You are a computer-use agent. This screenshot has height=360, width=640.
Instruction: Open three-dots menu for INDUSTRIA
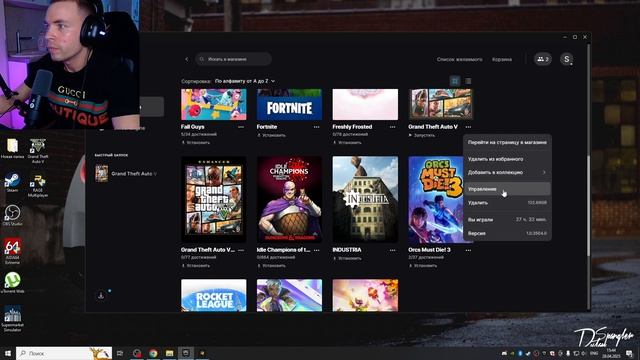pos(393,250)
